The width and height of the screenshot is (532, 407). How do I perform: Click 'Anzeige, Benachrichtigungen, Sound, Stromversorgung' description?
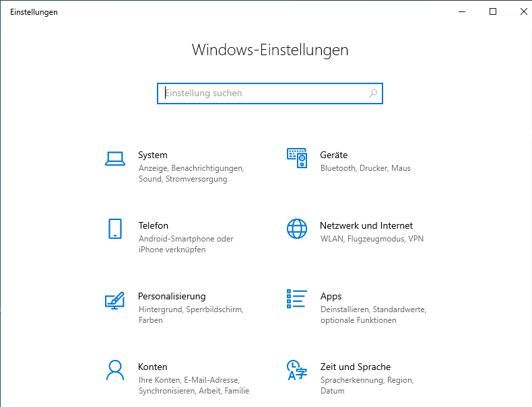click(191, 174)
